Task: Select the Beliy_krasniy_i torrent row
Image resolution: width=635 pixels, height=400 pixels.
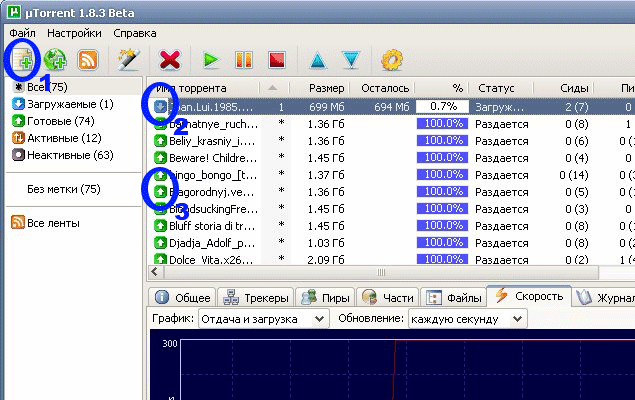Action: pos(391,141)
